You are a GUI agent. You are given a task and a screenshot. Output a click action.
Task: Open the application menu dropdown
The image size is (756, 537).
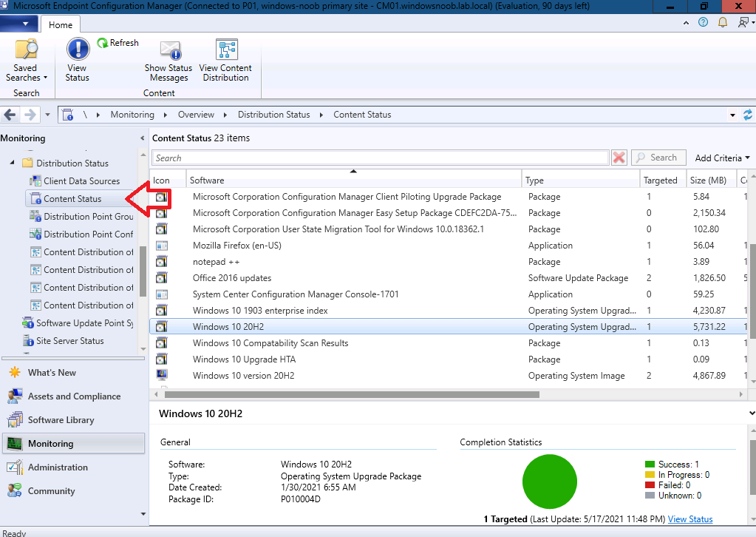point(21,24)
